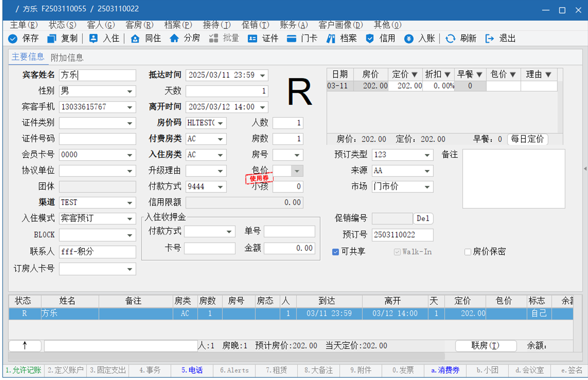The image size is (588, 380).
Task: Toggle the Walk-In checkbox
Action: click(x=397, y=252)
